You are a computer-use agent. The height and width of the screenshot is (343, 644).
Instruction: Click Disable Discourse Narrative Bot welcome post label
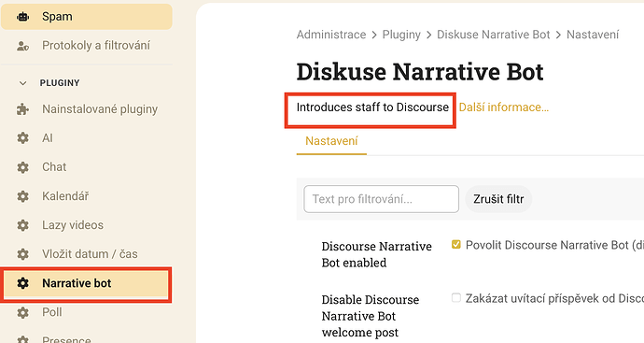[370, 316]
